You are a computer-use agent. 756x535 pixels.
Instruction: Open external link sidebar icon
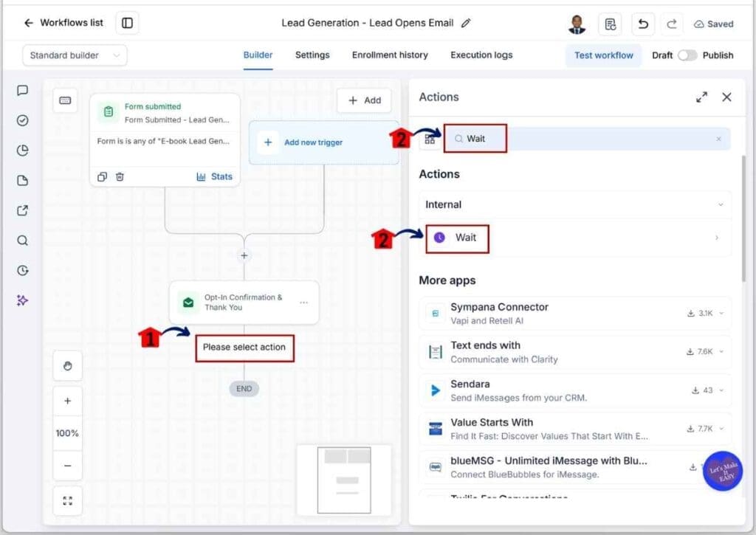coord(22,210)
